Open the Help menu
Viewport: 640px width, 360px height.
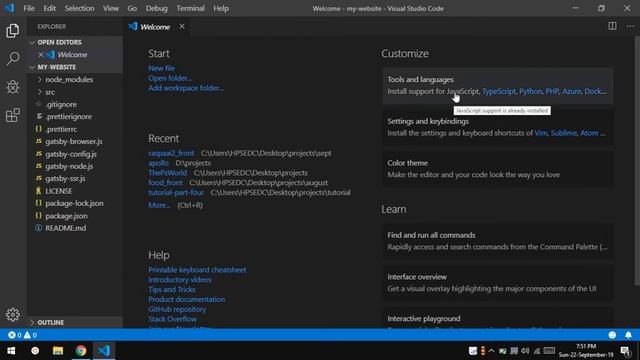[221, 8]
